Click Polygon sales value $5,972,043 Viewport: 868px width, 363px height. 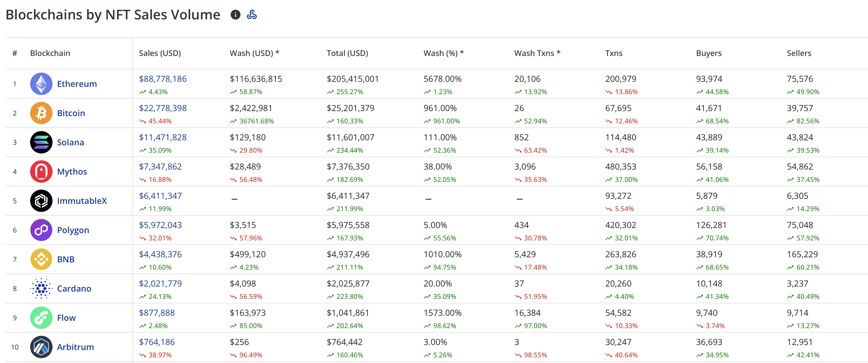point(161,225)
